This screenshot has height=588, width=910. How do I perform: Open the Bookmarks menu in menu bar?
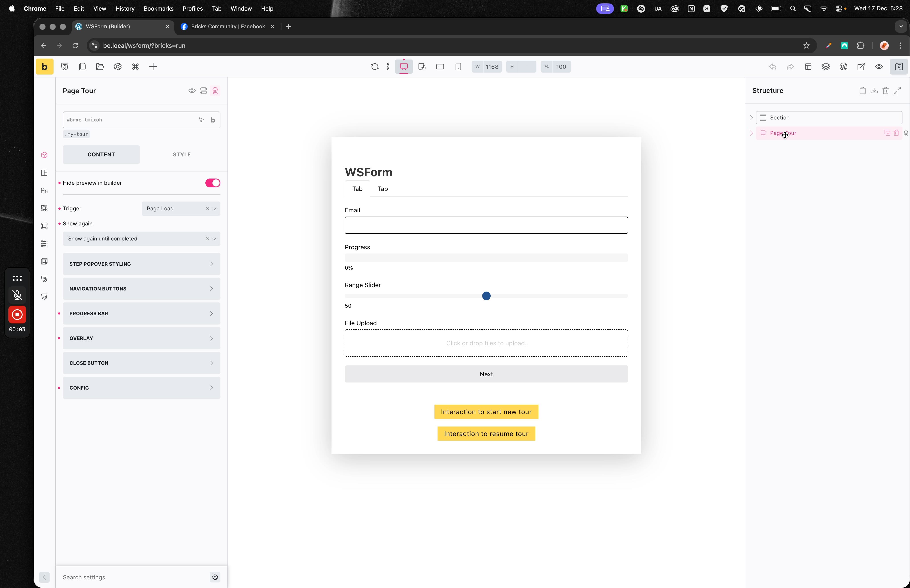(158, 8)
